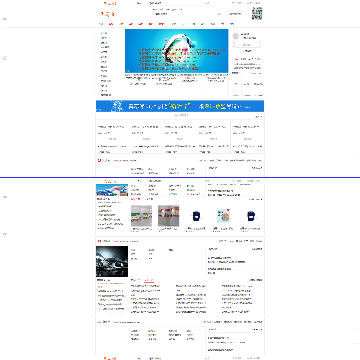
Task: Open the first green-red storefront product photo
Action: [141, 216]
